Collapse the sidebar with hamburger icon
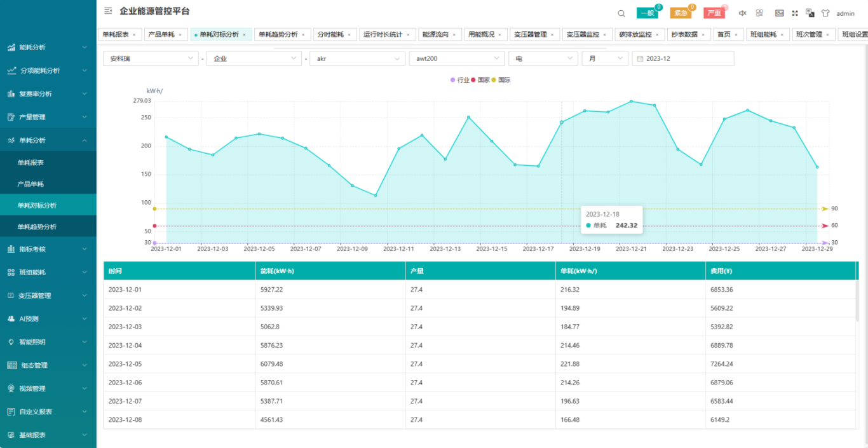 click(x=108, y=11)
